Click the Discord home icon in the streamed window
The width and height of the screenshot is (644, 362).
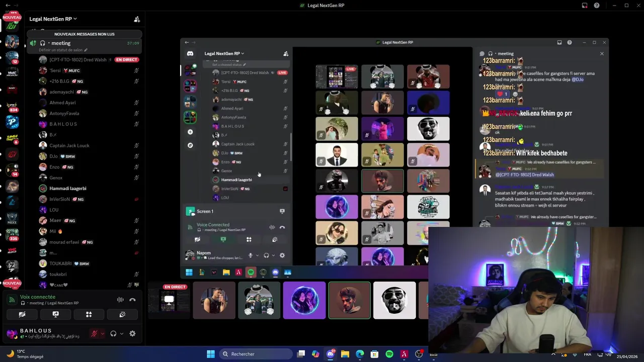pyautogui.click(x=190, y=54)
